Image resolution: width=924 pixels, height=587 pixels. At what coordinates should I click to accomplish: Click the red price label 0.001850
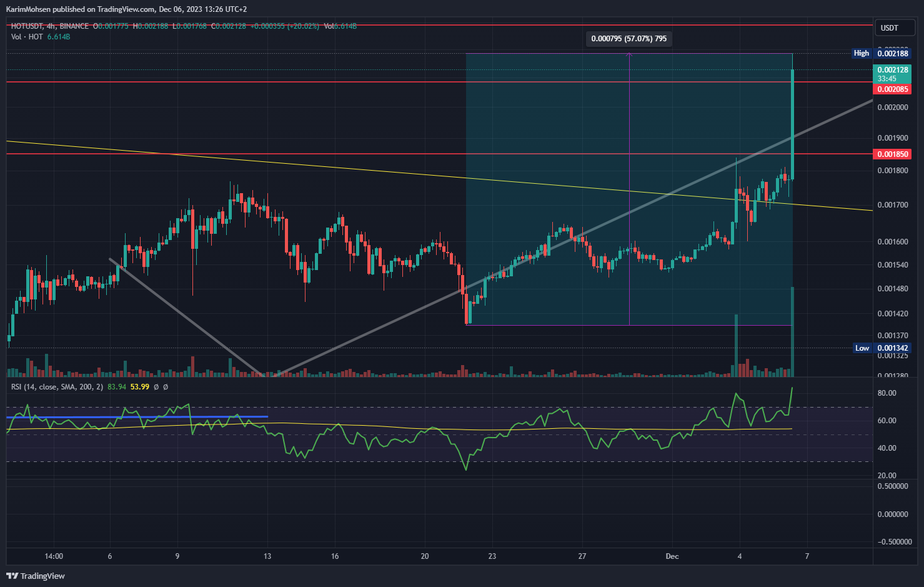[893, 154]
